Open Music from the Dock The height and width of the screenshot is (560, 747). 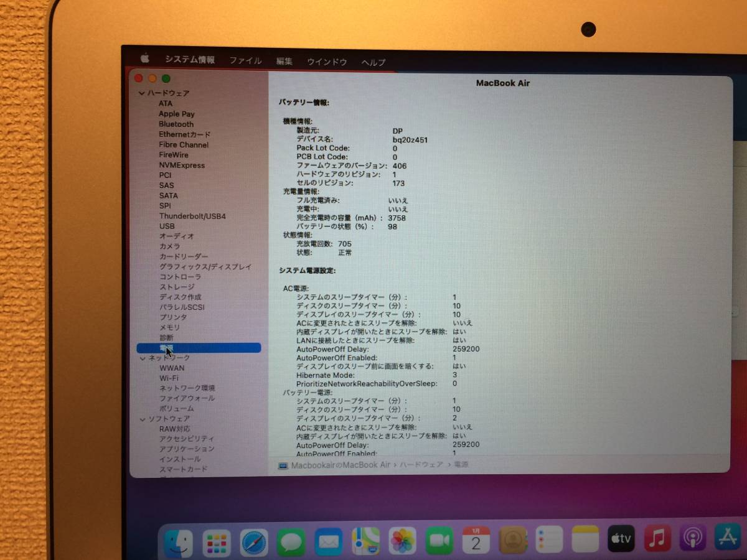pyautogui.click(x=657, y=538)
